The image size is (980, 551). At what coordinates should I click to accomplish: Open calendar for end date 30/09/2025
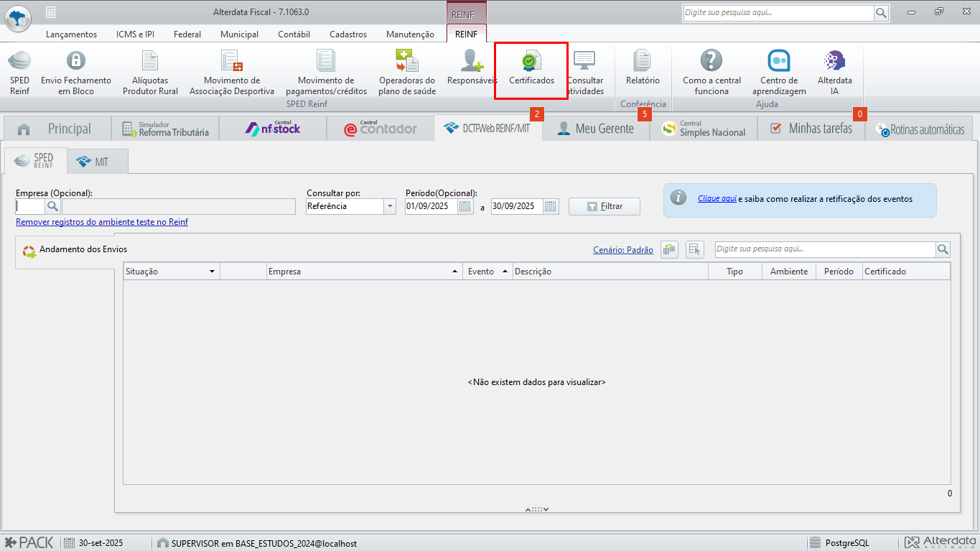(551, 206)
